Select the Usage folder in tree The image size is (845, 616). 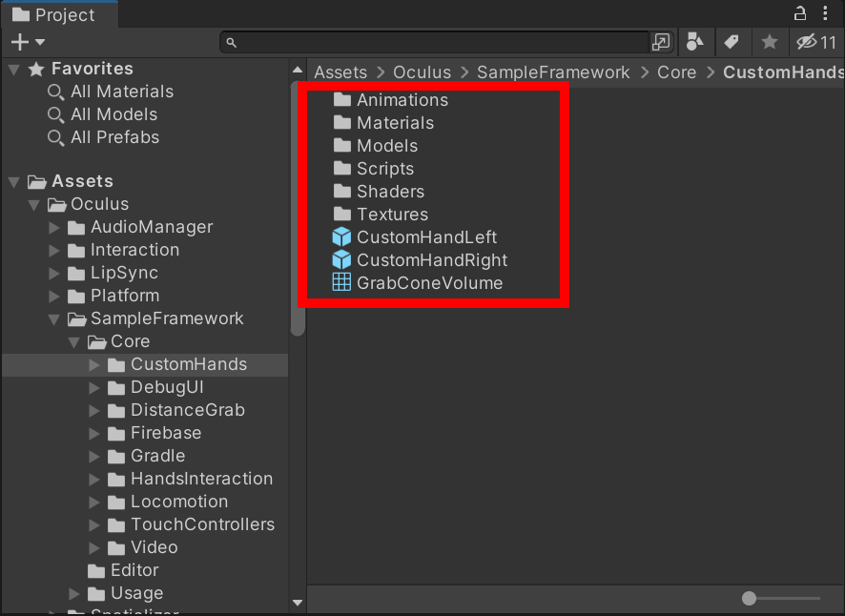click(125, 593)
